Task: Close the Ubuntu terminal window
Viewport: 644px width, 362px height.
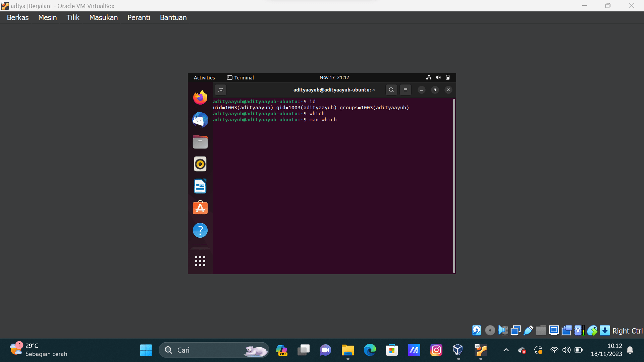Action: (448, 90)
